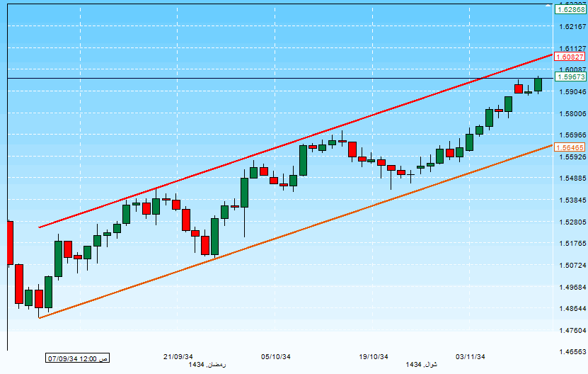Click the 1.48644 price axis label

pyautogui.click(x=572, y=309)
